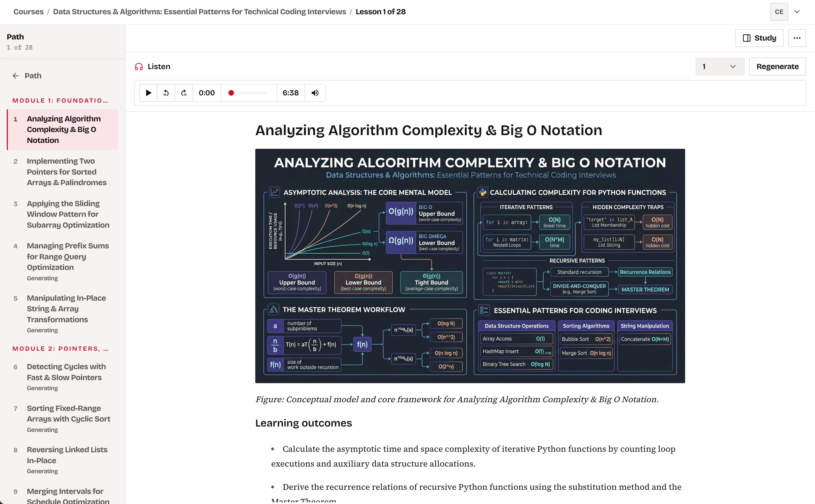Open lesson 5 Manipulating In-Place String

(x=62, y=314)
